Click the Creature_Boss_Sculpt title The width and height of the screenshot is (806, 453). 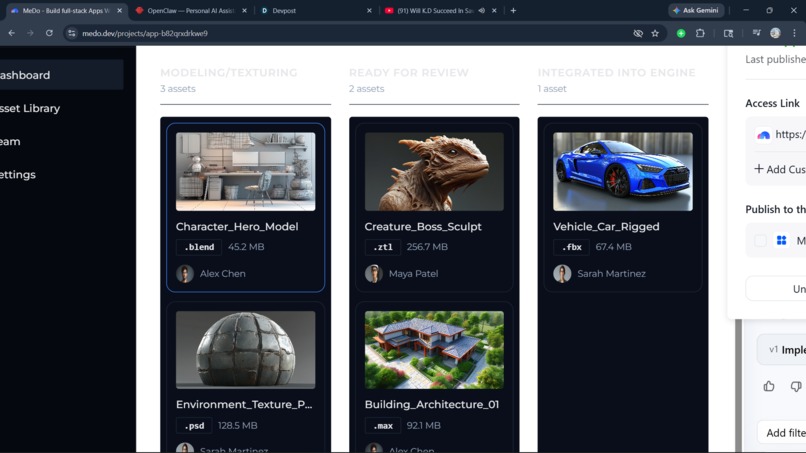pyautogui.click(x=423, y=227)
